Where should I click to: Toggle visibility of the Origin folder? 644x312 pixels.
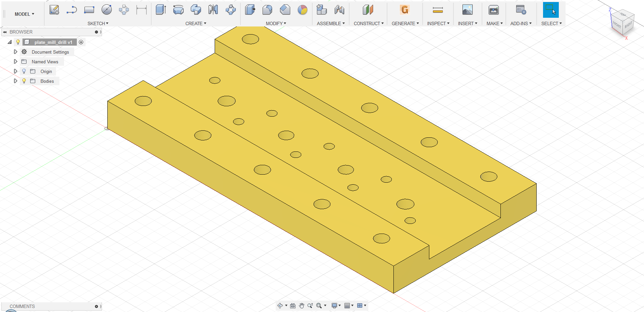[x=23, y=71]
